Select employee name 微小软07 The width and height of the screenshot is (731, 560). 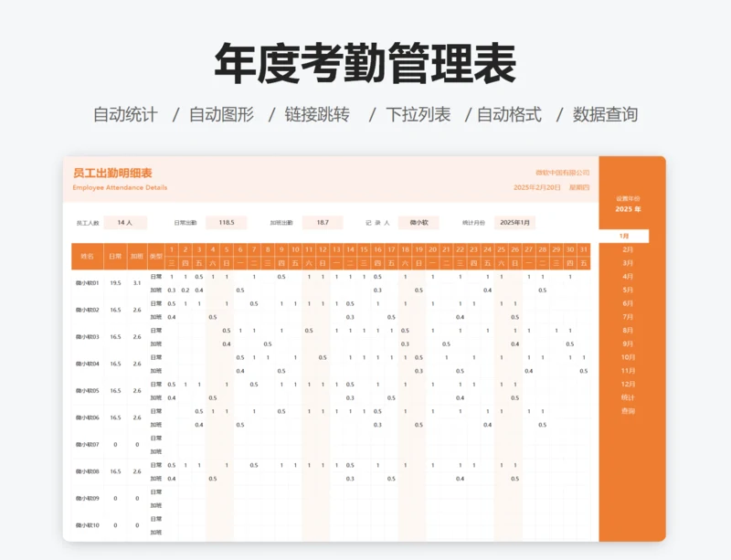[x=87, y=445]
